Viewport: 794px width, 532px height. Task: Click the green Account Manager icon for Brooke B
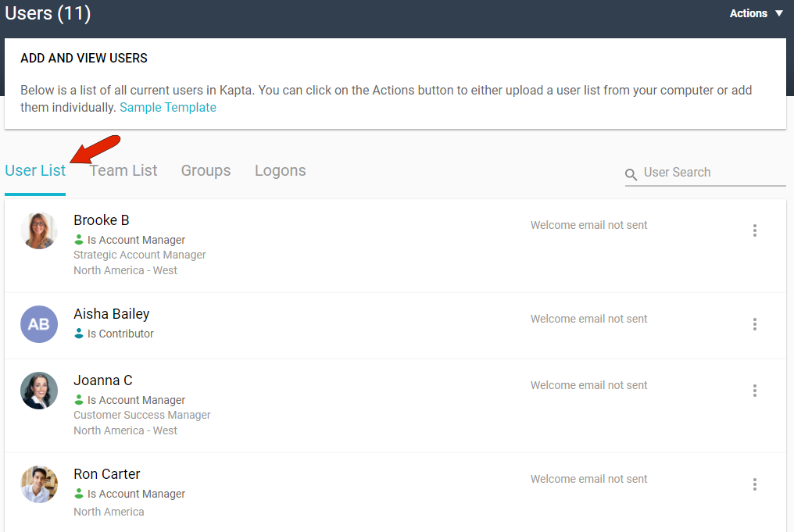pos(79,240)
